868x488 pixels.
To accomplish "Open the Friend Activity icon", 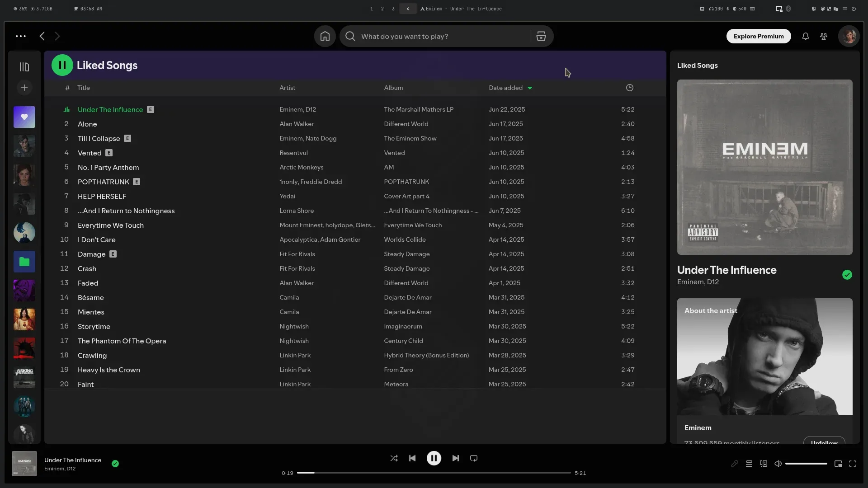I will point(824,36).
